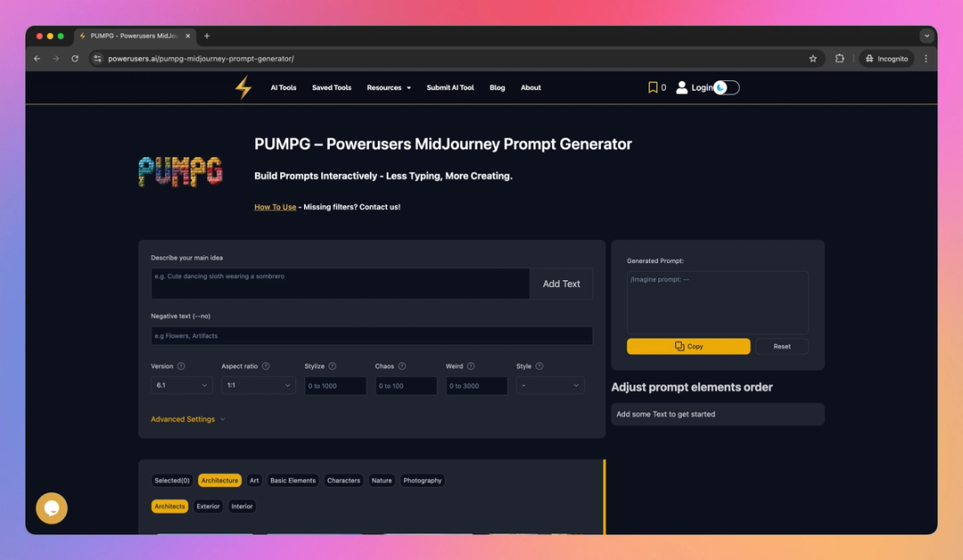This screenshot has width=963, height=560.
Task: Click the bookmark star in the address bar
Action: click(x=812, y=58)
